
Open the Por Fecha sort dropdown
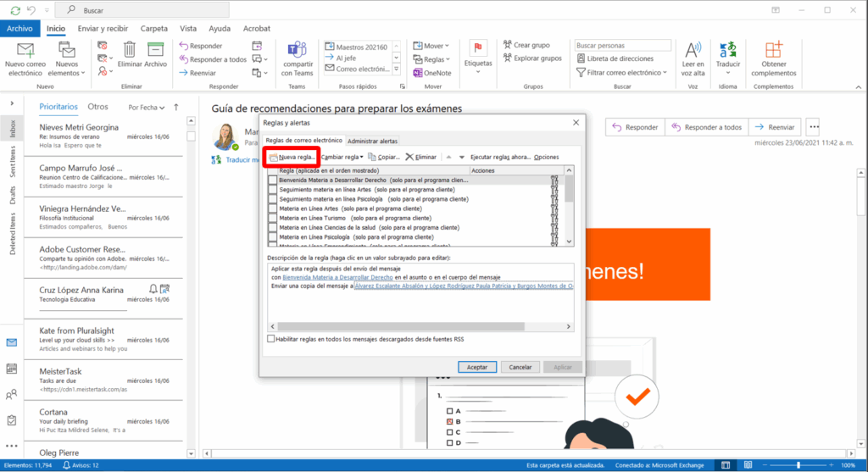145,108
